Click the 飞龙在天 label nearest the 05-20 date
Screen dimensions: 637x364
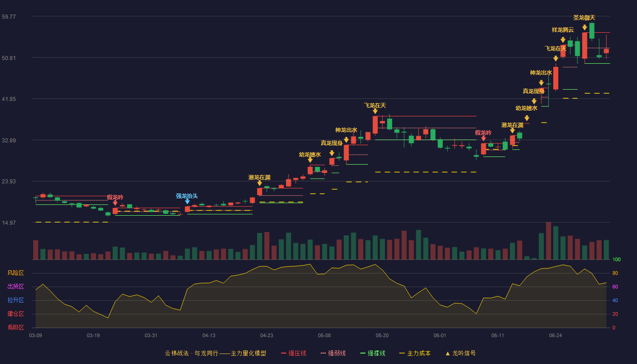coord(375,106)
